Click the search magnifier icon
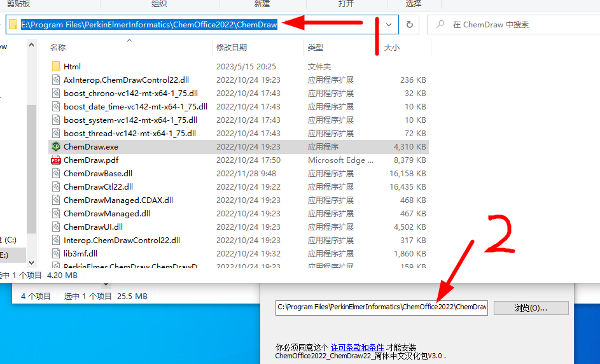This screenshot has width=600, height=364. click(440, 24)
